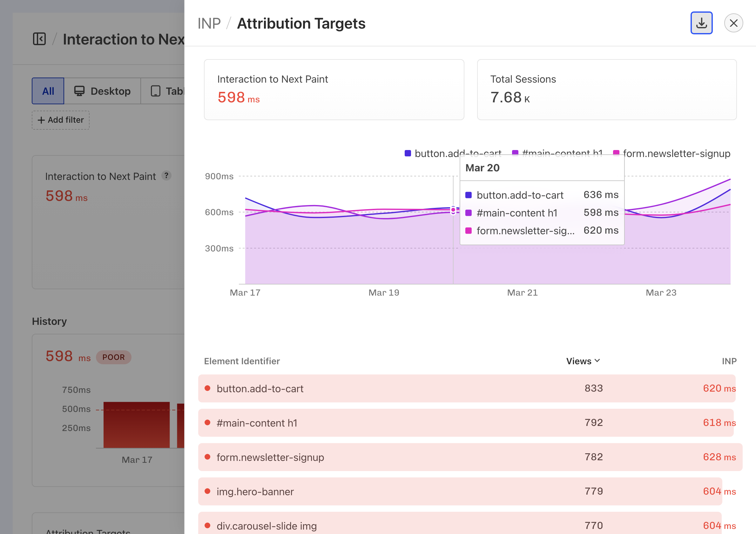Image resolution: width=756 pixels, height=534 pixels.
Task: Click the purple color square for #main-content h1 in tooltip
Action: [x=468, y=213]
